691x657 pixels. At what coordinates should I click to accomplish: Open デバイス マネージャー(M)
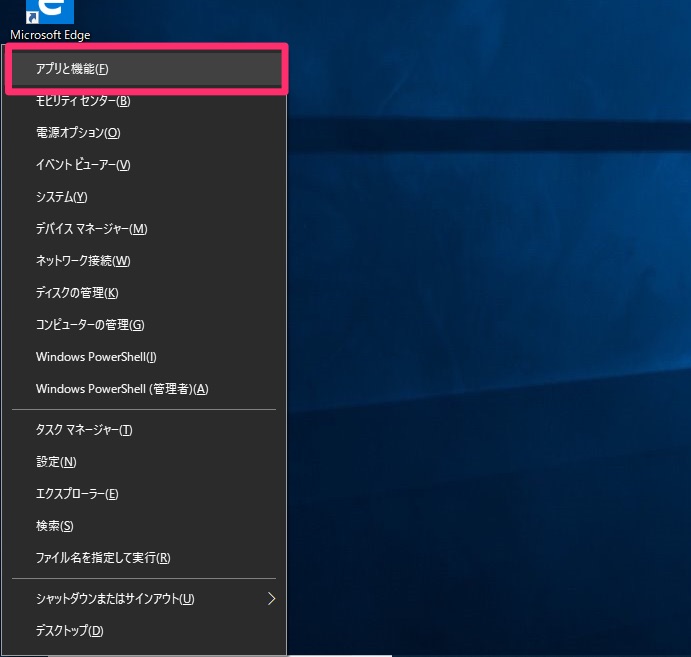tap(144, 229)
